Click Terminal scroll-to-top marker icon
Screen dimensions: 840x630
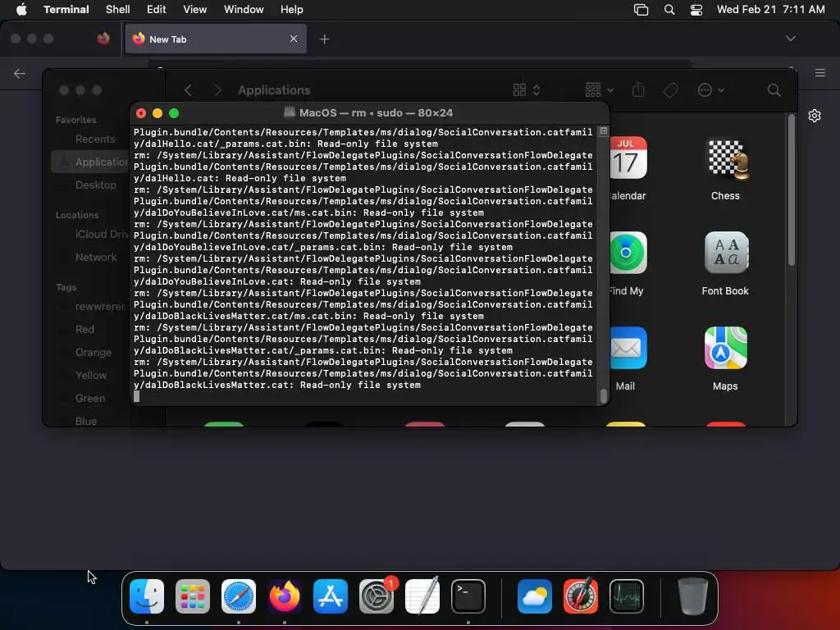coord(604,130)
